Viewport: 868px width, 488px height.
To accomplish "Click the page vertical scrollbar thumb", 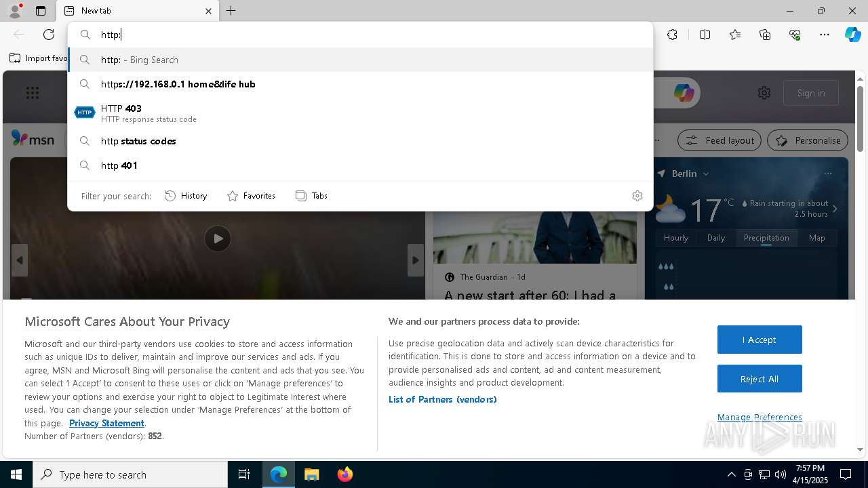I will coord(860,119).
